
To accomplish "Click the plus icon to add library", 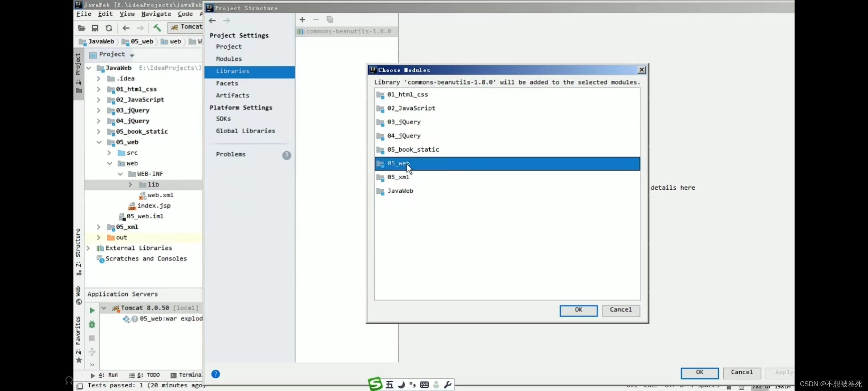I will 302,20.
